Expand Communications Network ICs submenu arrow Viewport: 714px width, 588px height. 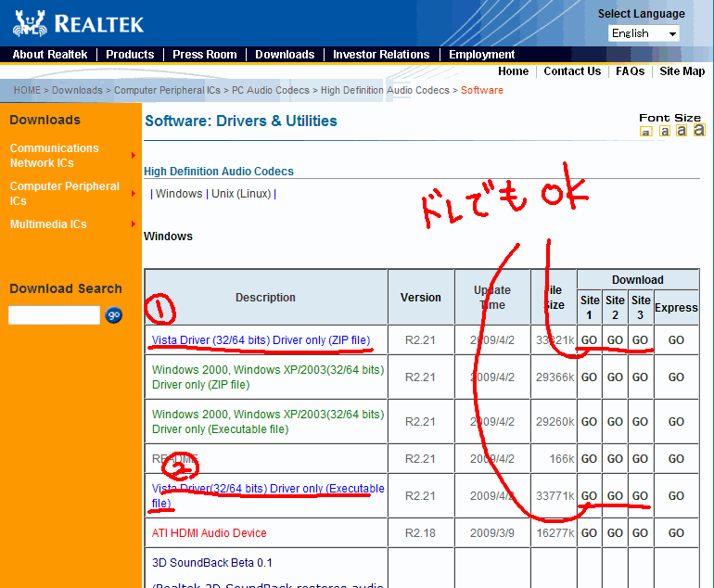(x=134, y=155)
